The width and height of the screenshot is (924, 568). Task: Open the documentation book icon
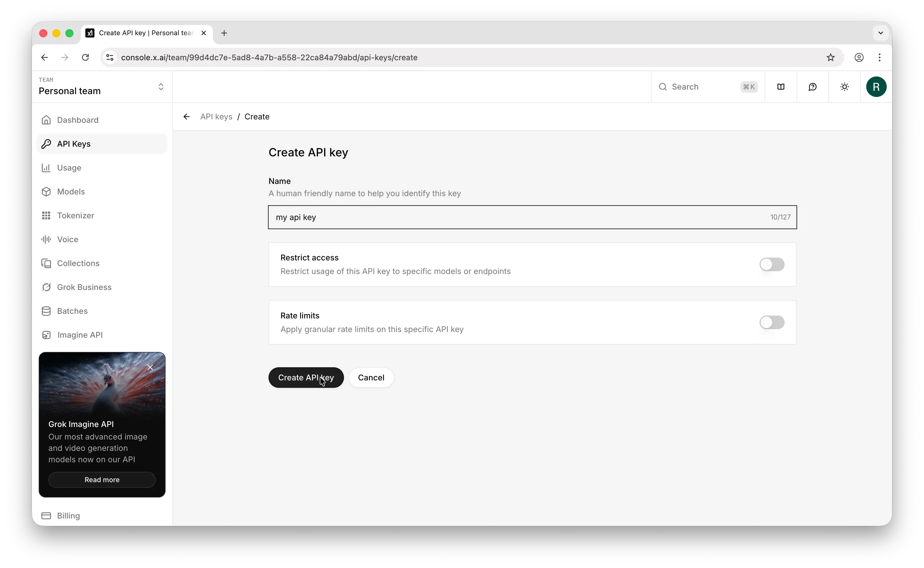[x=781, y=86]
